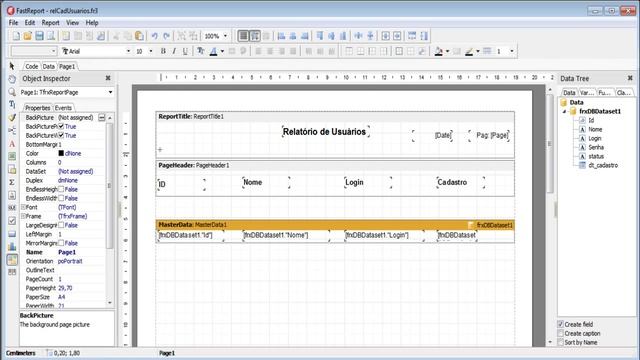Open the File menu
640x360 pixels.
point(13,23)
